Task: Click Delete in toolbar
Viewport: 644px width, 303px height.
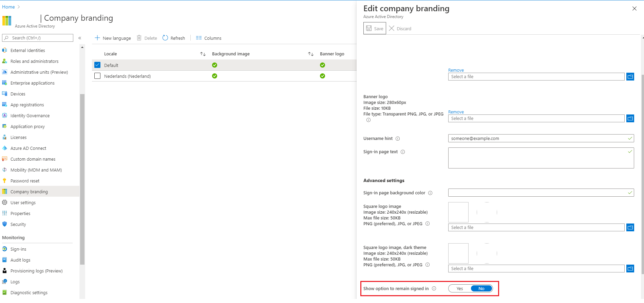Action: click(x=147, y=38)
